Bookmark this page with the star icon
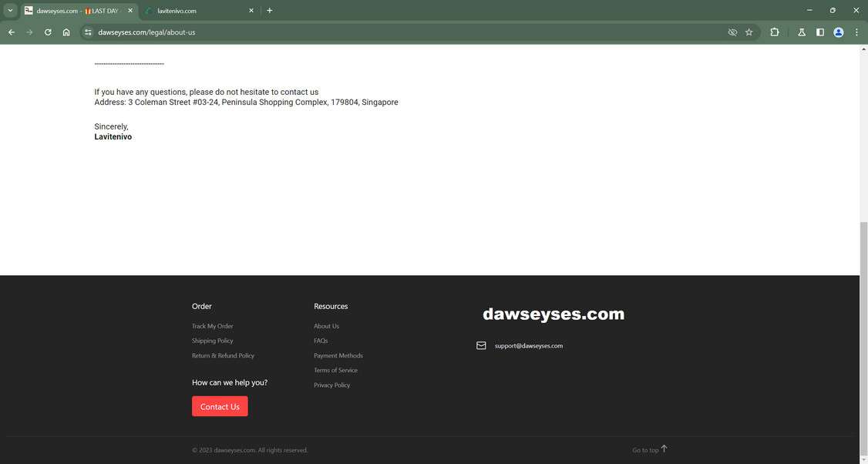 pyautogui.click(x=749, y=32)
